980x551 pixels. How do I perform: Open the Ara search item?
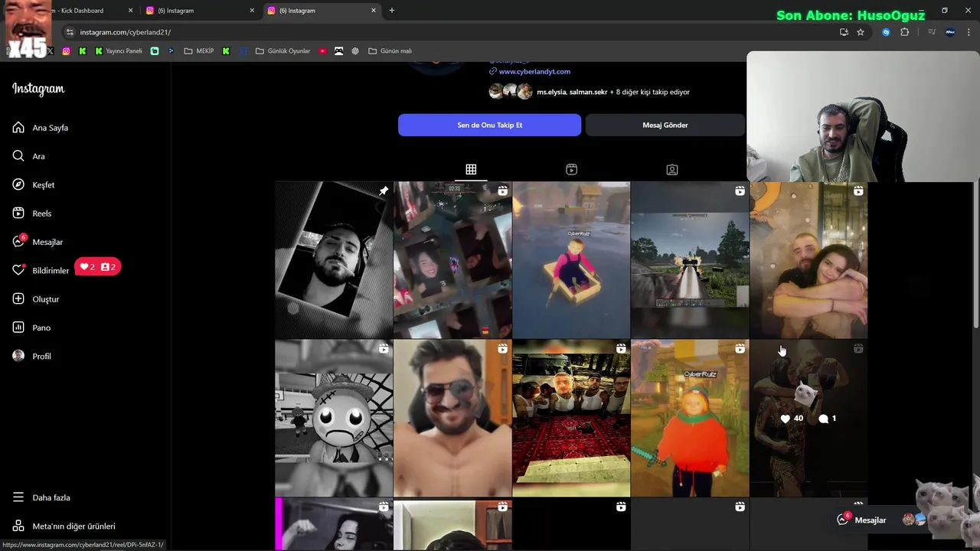(x=38, y=156)
